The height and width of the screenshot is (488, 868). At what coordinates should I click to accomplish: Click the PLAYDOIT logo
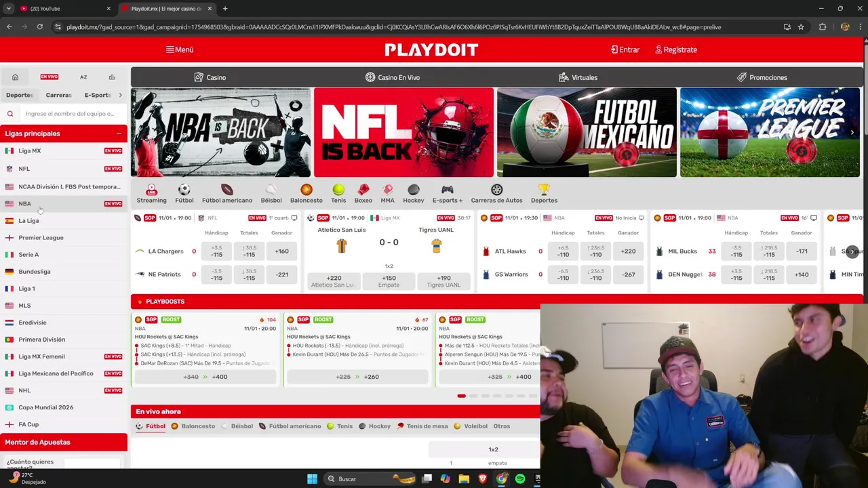[431, 49]
